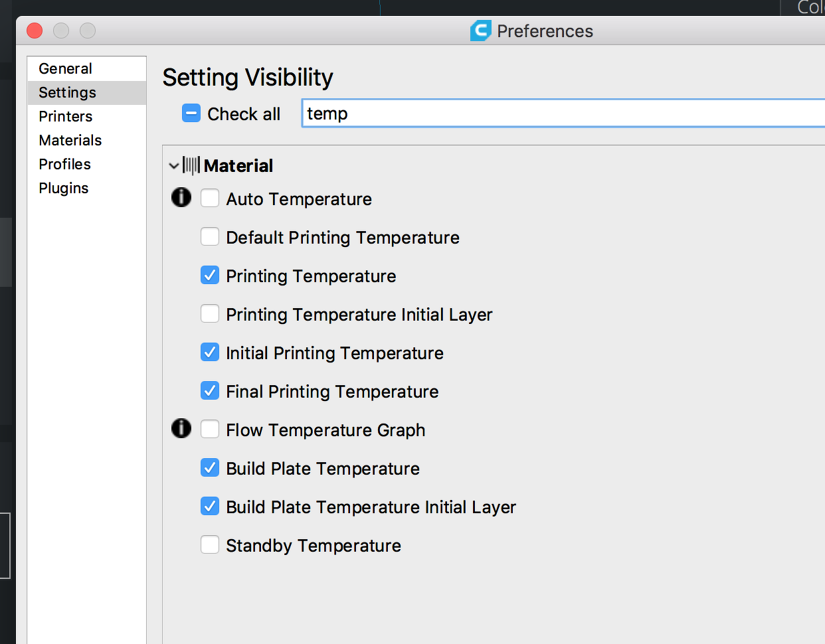Uncheck Final Printing Temperature
The image size is (825, 644).
point(210,390)
